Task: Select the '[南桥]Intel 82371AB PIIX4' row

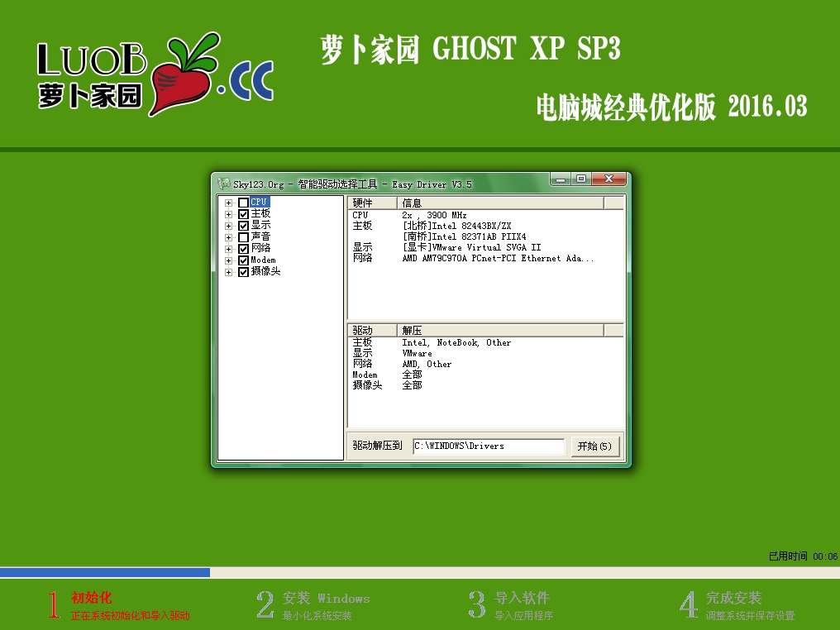Action: tap(465, 236)
